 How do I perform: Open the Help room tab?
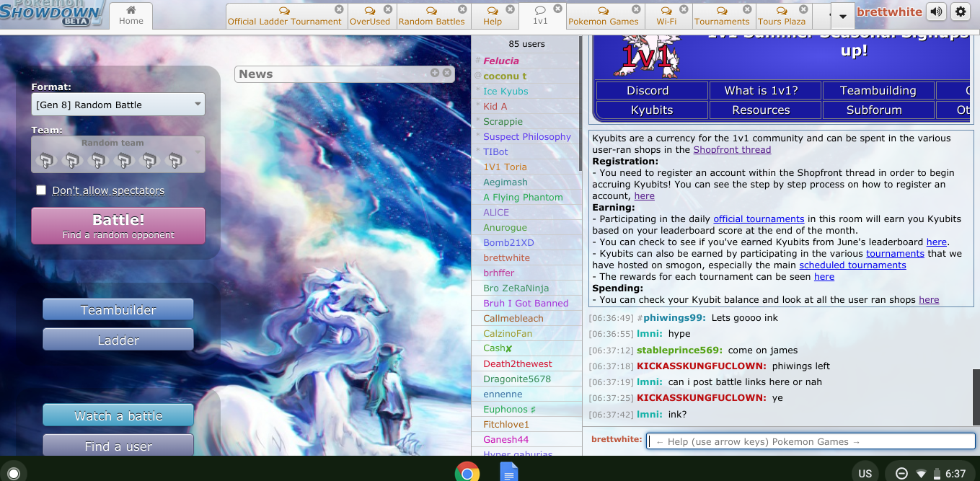pos(493,16)
